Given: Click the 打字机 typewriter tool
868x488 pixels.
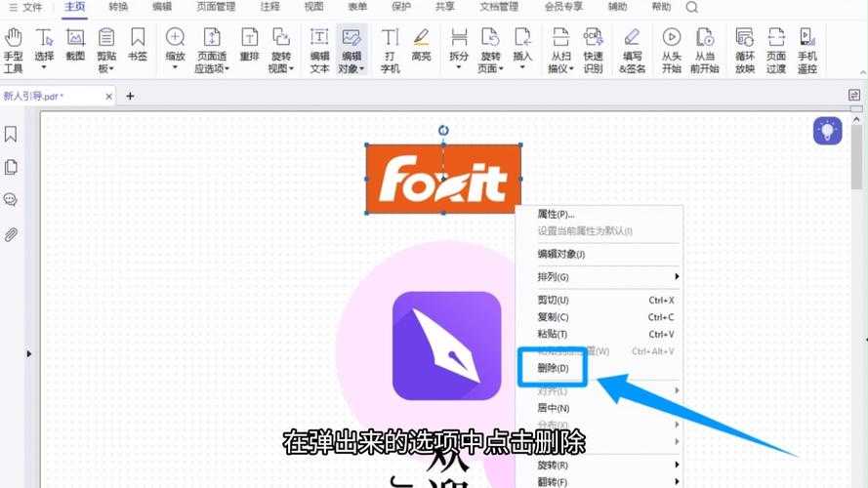Looking at the screenshot, I should [x=390, y=49].
